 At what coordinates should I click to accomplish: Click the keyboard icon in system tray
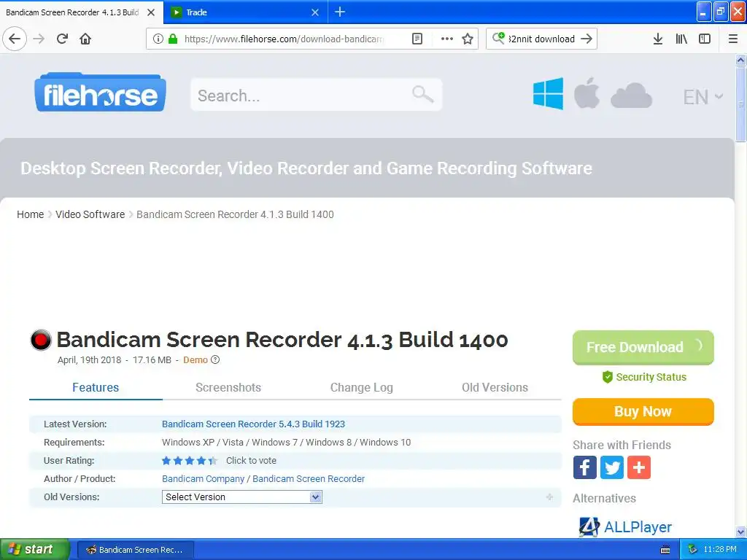[x=665, y=550]
